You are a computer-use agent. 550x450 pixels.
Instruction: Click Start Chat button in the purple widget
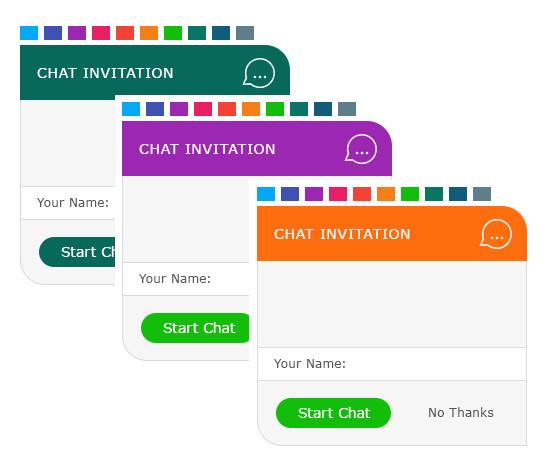click(x=195, y=328)
